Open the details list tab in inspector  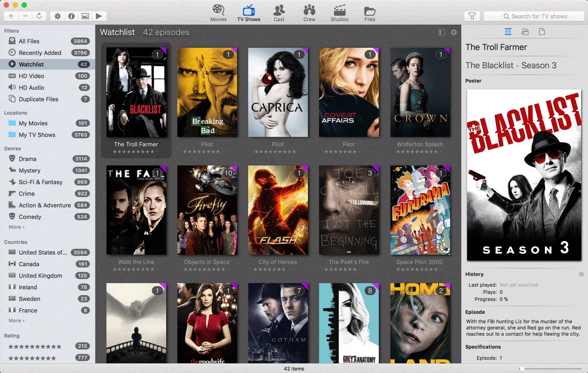508,32
